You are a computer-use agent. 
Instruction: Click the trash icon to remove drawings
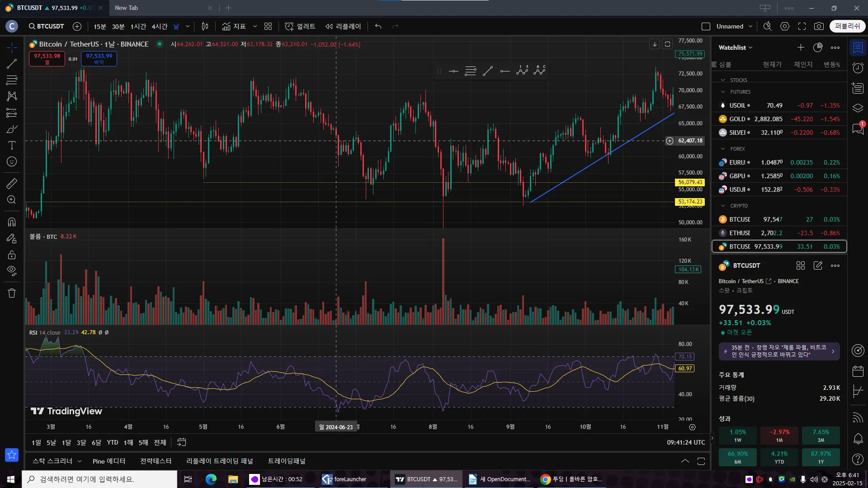(x=12, y=293)
